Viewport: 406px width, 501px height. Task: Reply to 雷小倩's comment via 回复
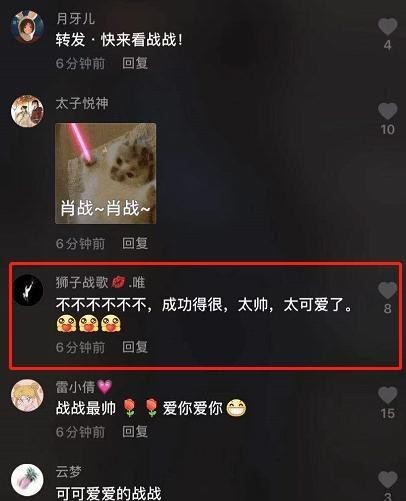135,432
